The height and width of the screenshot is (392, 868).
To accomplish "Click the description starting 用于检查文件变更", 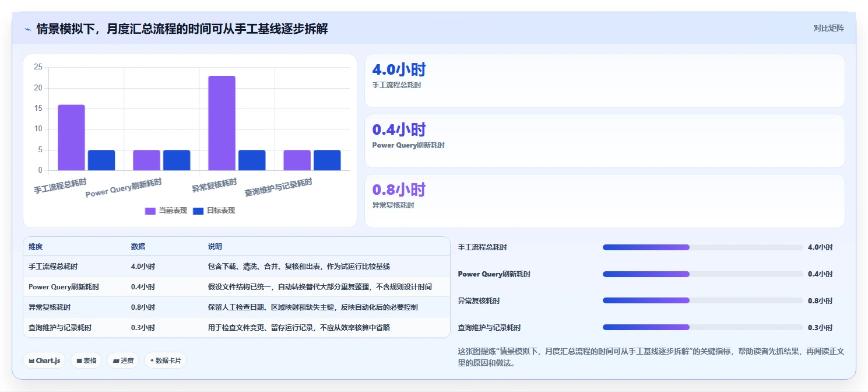I will (298, 328).
